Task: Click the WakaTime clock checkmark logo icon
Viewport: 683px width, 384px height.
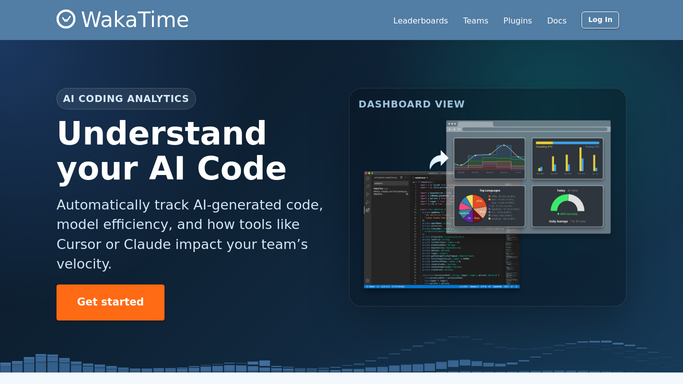Action: coord(66,19)
